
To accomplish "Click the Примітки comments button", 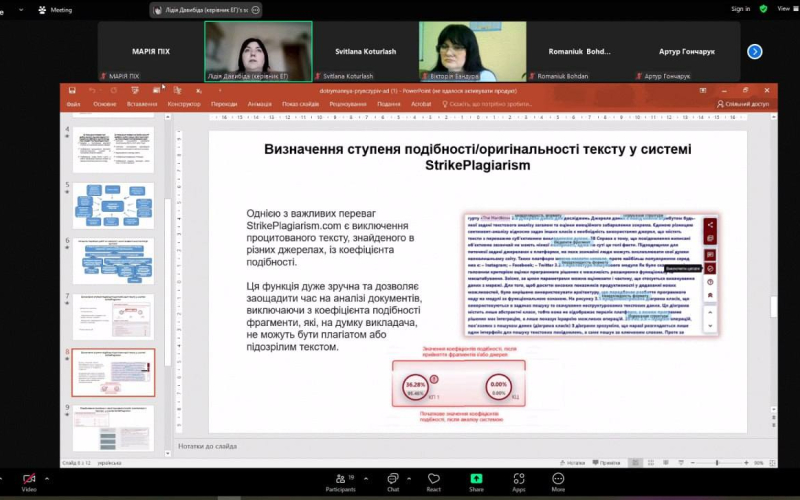I will [x=606, y=463].
